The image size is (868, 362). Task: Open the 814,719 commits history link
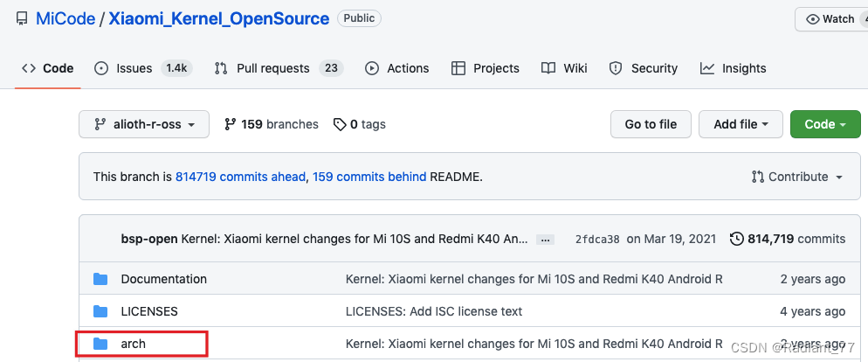788,239
